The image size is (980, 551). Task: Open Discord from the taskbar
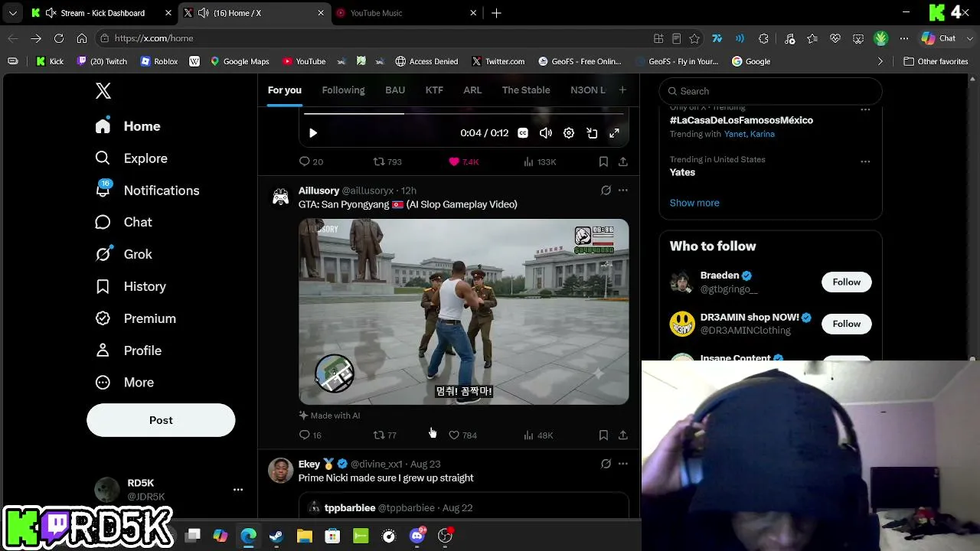point(417,536)
